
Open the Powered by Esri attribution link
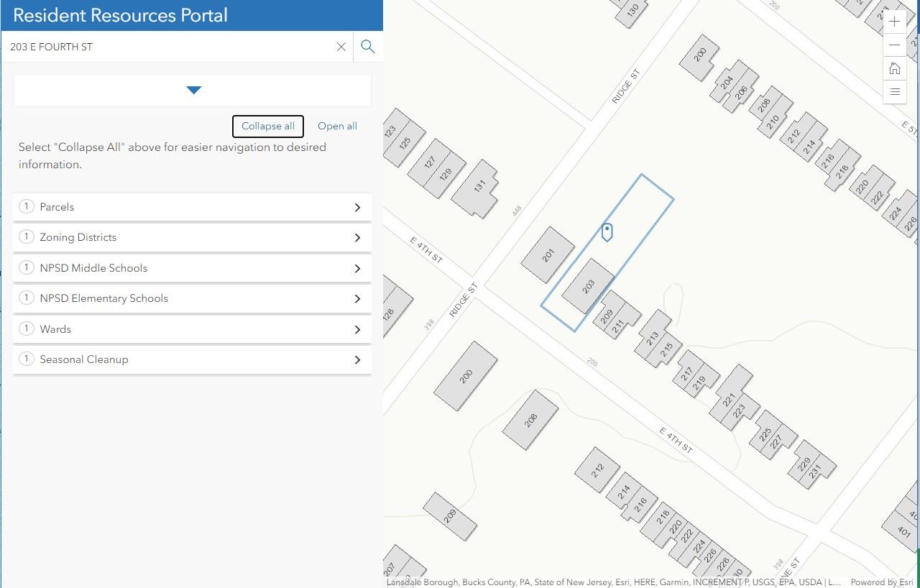coord(882,582)
